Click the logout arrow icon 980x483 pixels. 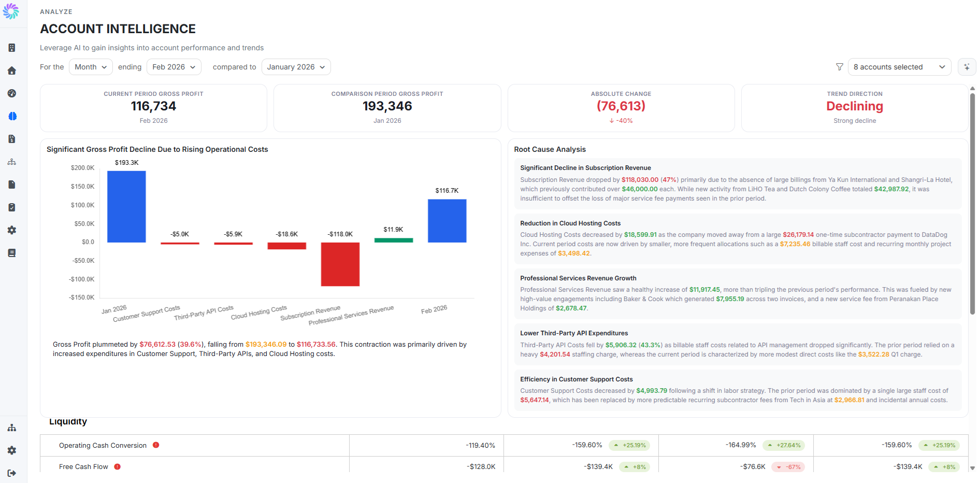(12, 473)
